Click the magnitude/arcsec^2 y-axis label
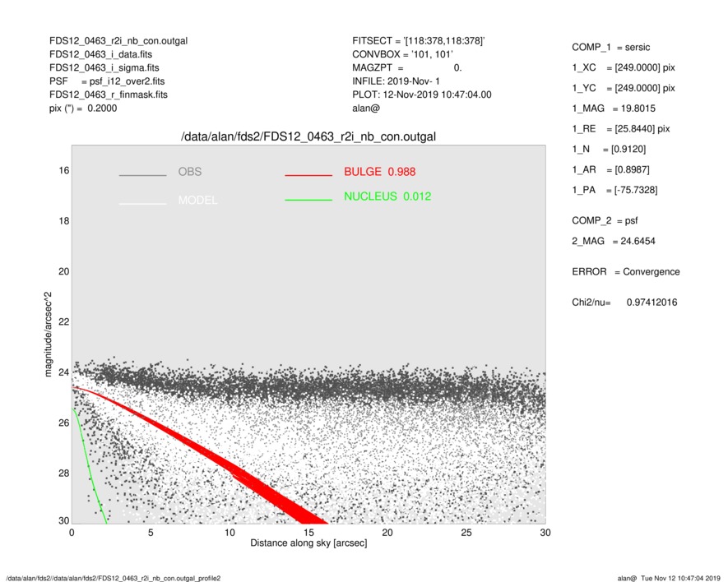The height and width of the screenshot is (582, 728). 48,335
